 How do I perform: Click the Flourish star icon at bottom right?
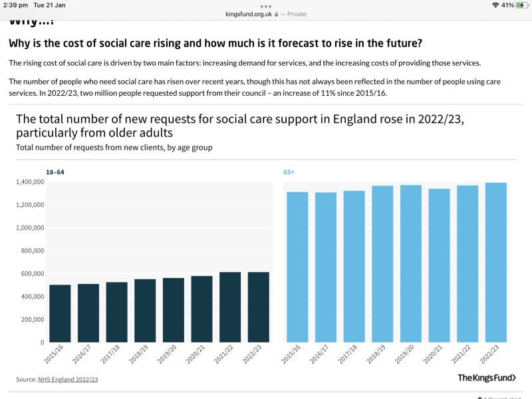(x=480, y=396)
